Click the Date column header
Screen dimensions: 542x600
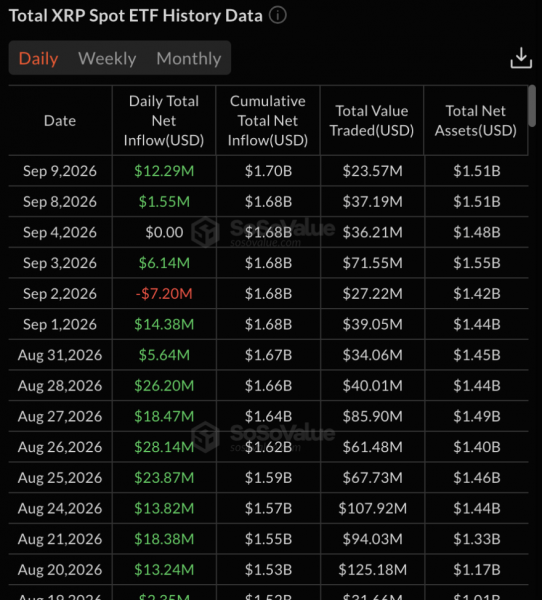coord(60,121)
